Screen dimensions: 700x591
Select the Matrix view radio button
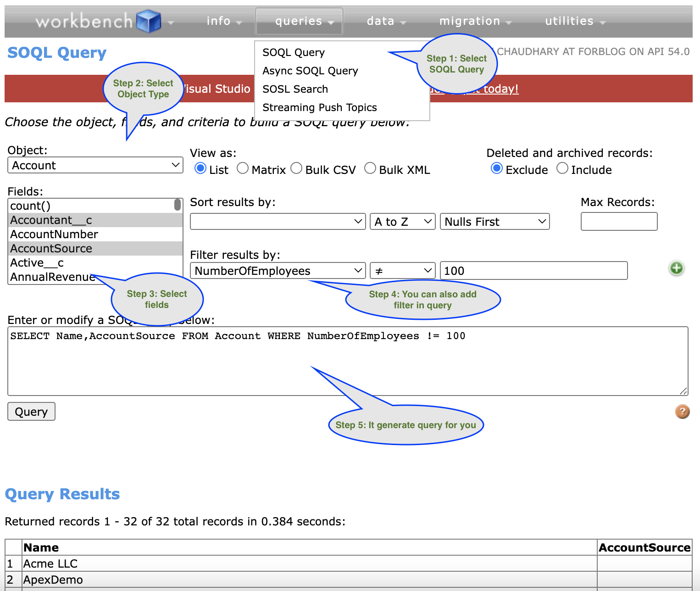(x=243, y=168)
